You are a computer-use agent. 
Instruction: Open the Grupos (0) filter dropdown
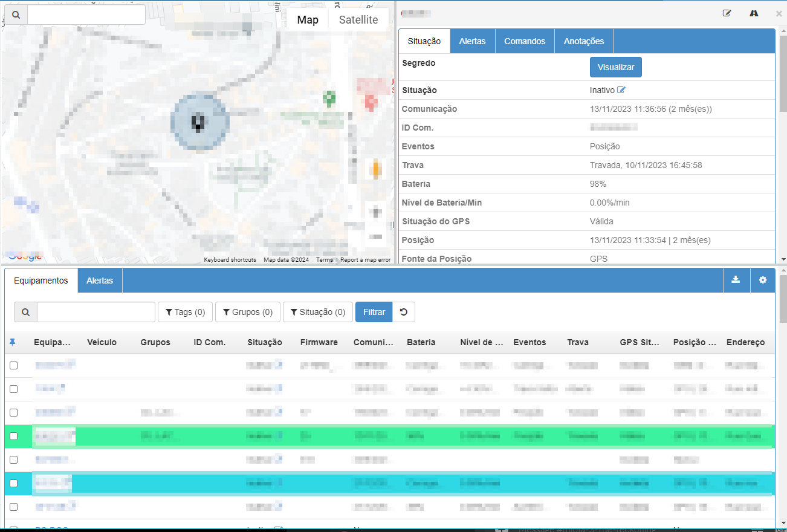click(248, 312)
